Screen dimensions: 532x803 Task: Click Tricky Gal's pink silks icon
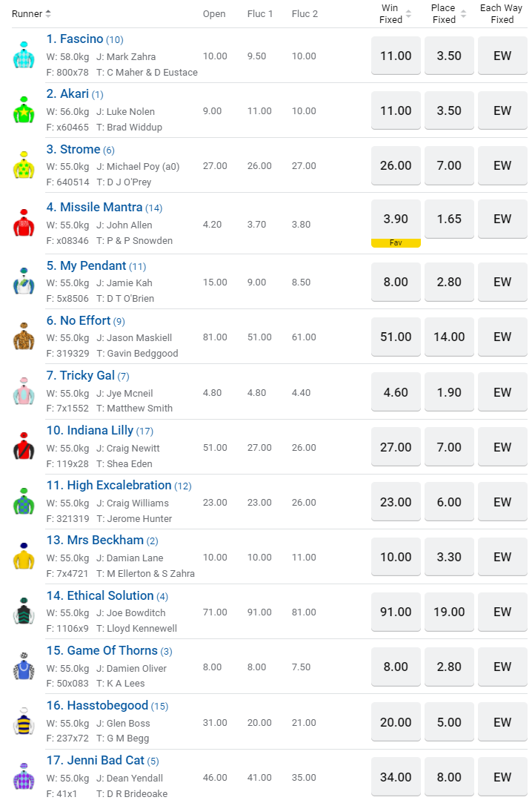click(x=24, y=391)
